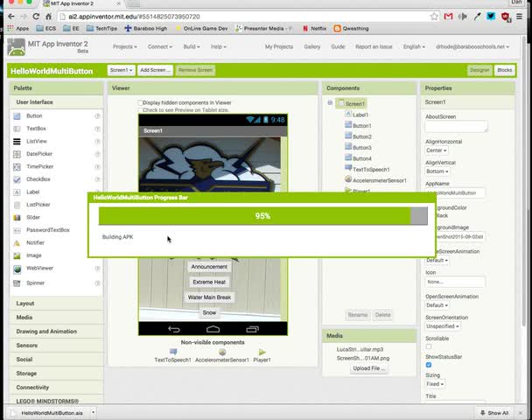The width and height of the screenshot is (532, 420).
Task: Select the ListPicker palette component icon
Action: pyautogui.click(x=17, y=205)
